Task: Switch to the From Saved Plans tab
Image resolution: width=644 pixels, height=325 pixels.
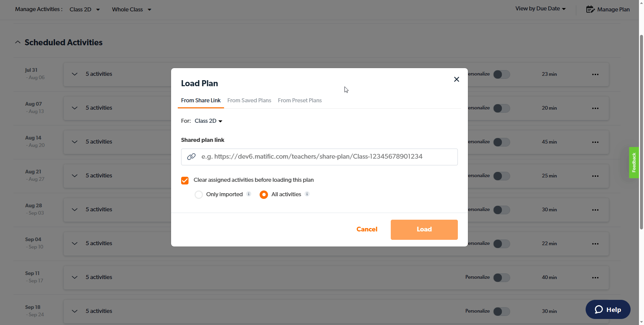Action: point(249,100)
